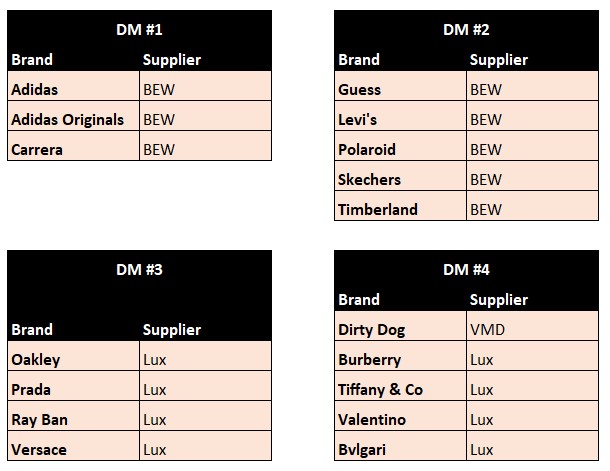Click the Adidas Originals cell
Screen dimensions: 610x471
coord(73,119)
